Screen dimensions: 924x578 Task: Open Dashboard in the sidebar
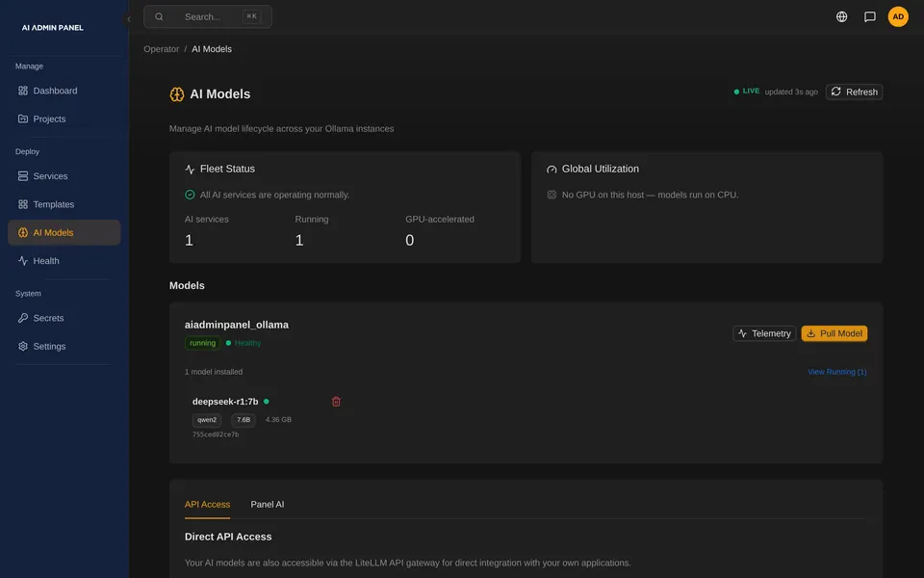(x=64, y=91)
